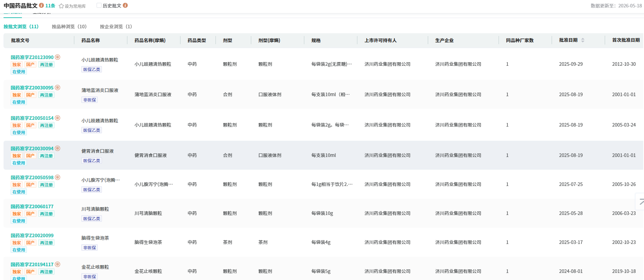Image resolution: width=644 pixels, height=280 pixels.
Task: Click the 非医保 tag under 蒲地蓝消炎口服液
Action: (90, 100)
